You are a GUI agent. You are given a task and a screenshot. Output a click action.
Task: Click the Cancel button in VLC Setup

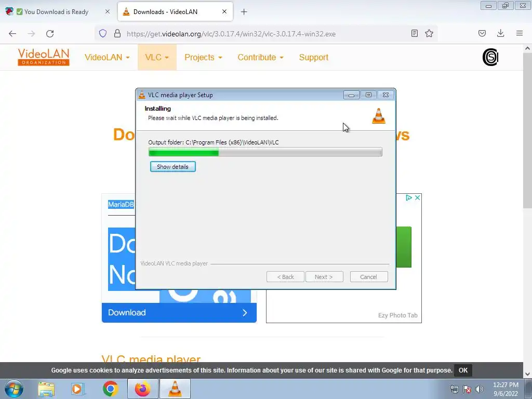pyautogui.click(x=368, y=277)
